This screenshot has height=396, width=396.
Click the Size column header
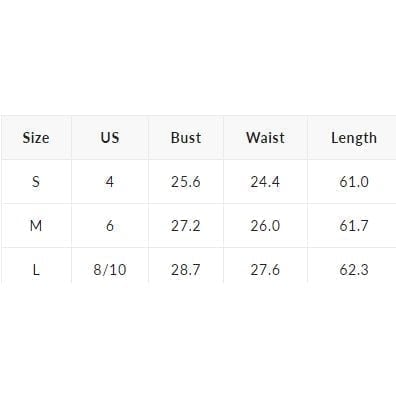coord(36,138)
